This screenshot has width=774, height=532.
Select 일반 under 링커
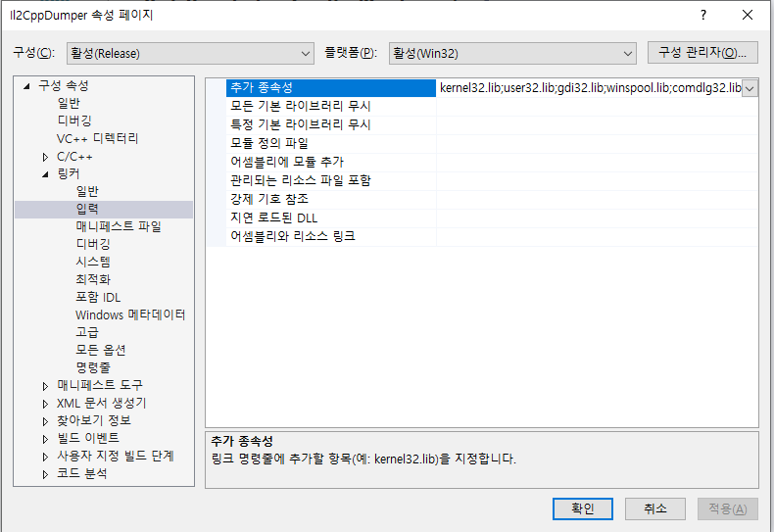pyautogui.click(x=87, y=191)
